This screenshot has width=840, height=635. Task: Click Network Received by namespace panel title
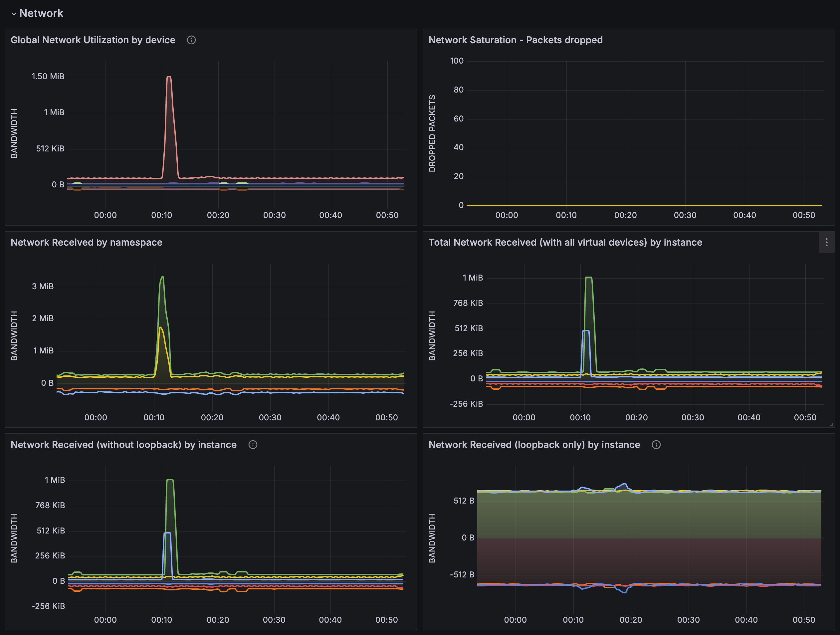[x=86, y=242]
